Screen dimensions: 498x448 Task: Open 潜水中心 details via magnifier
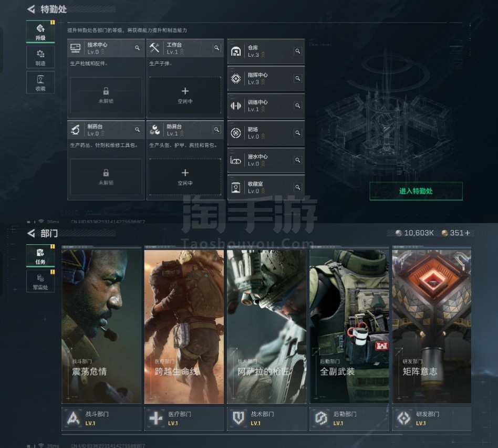click(x=298, y=160)
